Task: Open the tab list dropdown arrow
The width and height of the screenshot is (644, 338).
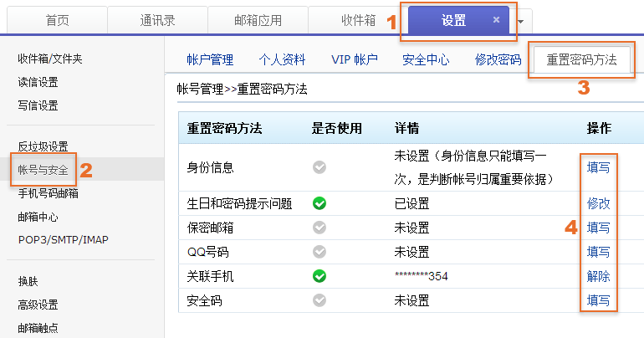Action: click(521, 21)
